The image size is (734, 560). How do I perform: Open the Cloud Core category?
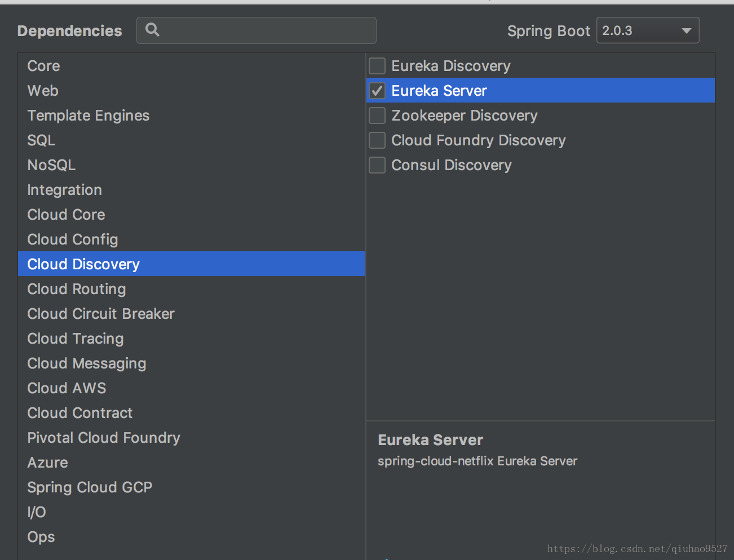192,215
